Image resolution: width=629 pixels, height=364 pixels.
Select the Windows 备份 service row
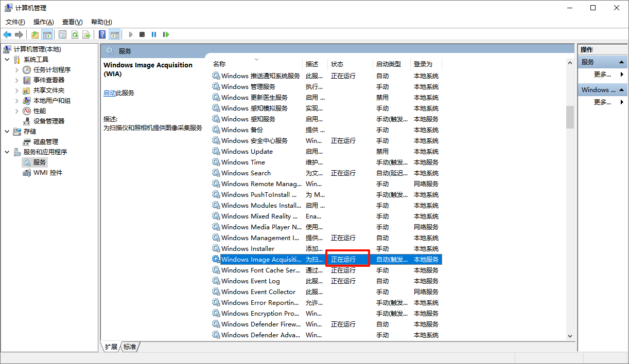(x=326, y=130)
